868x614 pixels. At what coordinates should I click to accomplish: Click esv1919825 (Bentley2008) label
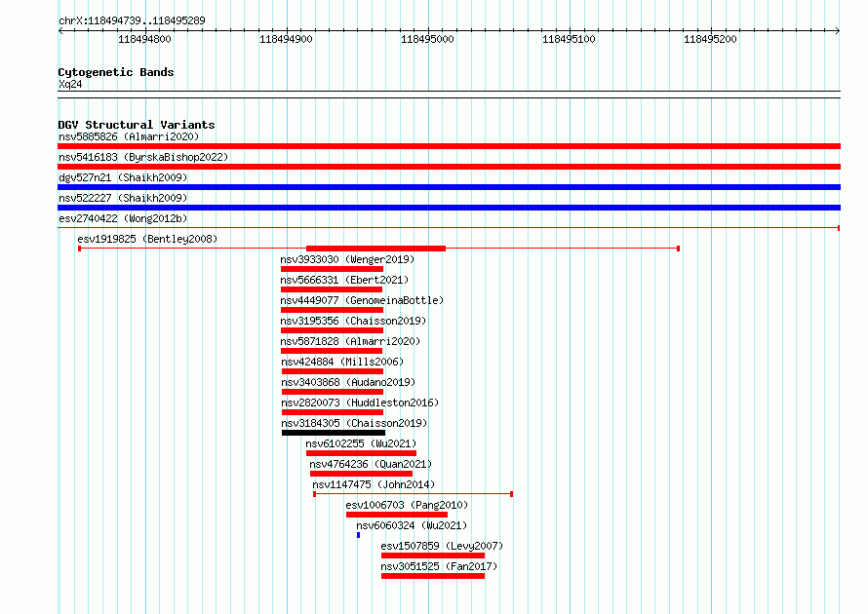147,239
